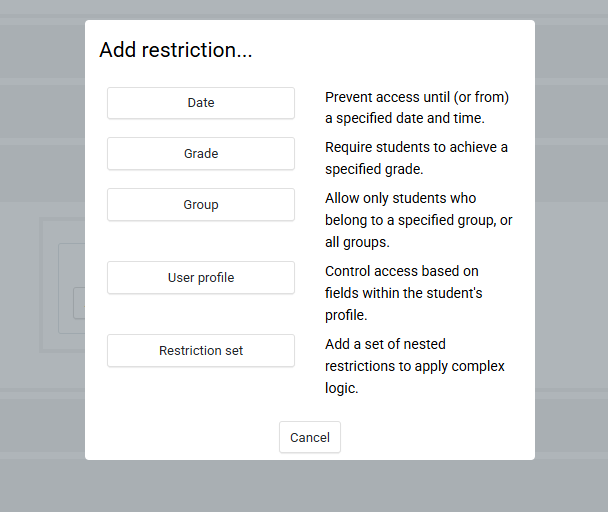The width and height of the screenshot is (608, 512).
Task: Click 'Prevent access until (or from)' text
Action: pos(417,97)
